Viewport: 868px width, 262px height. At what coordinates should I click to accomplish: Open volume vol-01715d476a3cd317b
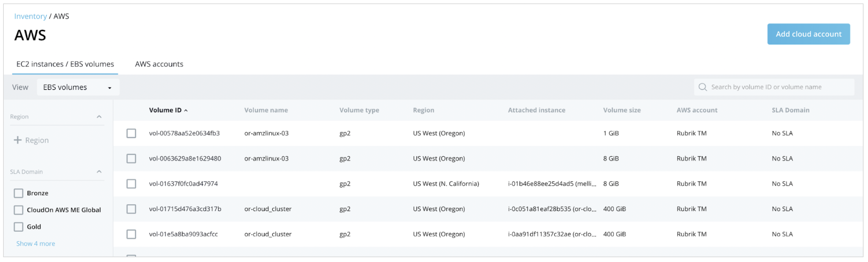pyautogui.click(x=185, y=209)
